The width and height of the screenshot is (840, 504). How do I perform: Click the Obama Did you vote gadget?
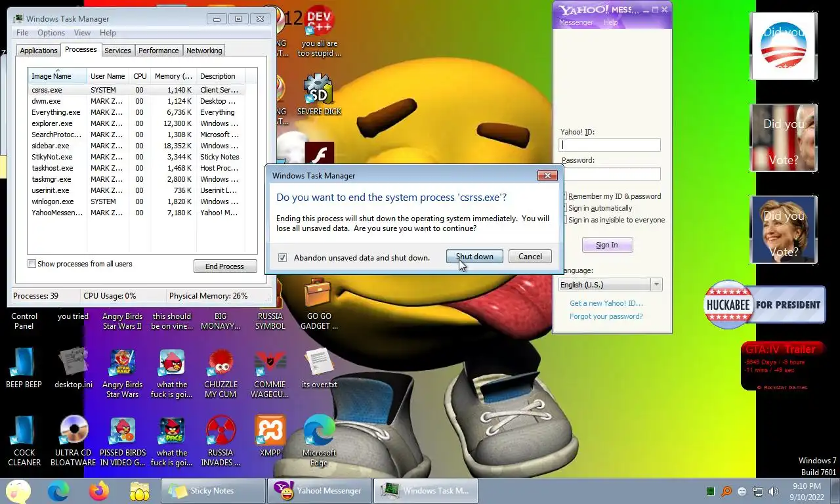tap(784, 45)
